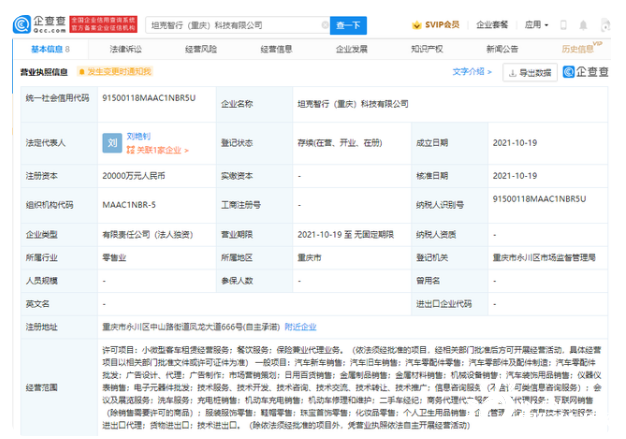
Task: Open the mobile phone icon in the header
Action: coord(563,25)
